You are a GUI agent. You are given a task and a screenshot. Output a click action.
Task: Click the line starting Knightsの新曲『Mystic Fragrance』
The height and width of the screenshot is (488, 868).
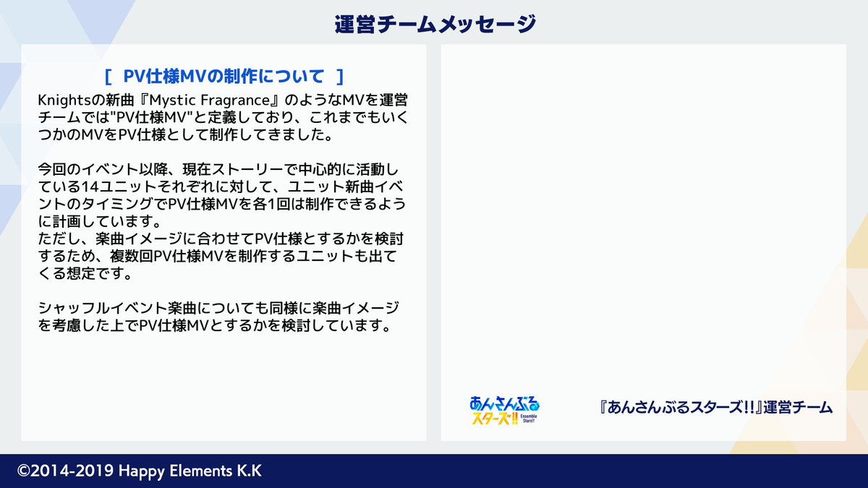coord(221,100)
